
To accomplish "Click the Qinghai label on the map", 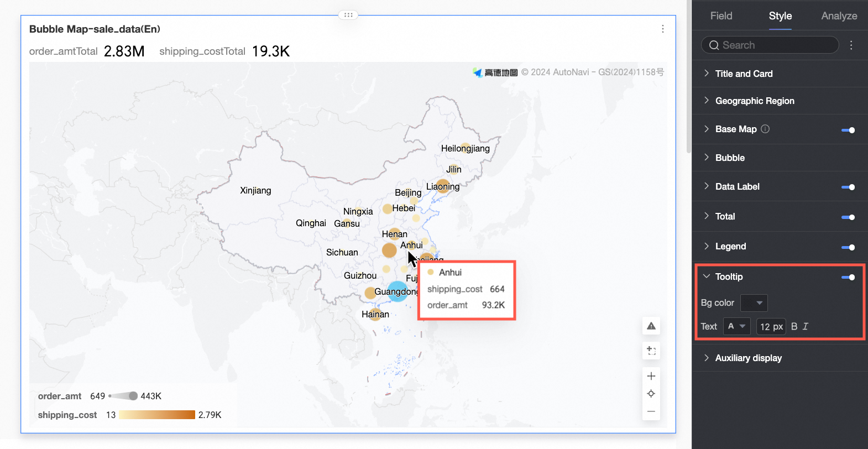I will (x=311, y=223).
